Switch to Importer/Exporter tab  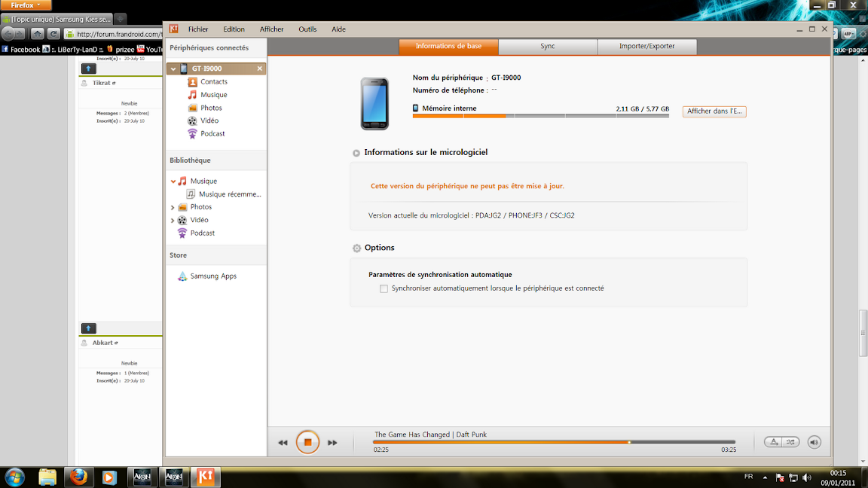pos(646,47)
